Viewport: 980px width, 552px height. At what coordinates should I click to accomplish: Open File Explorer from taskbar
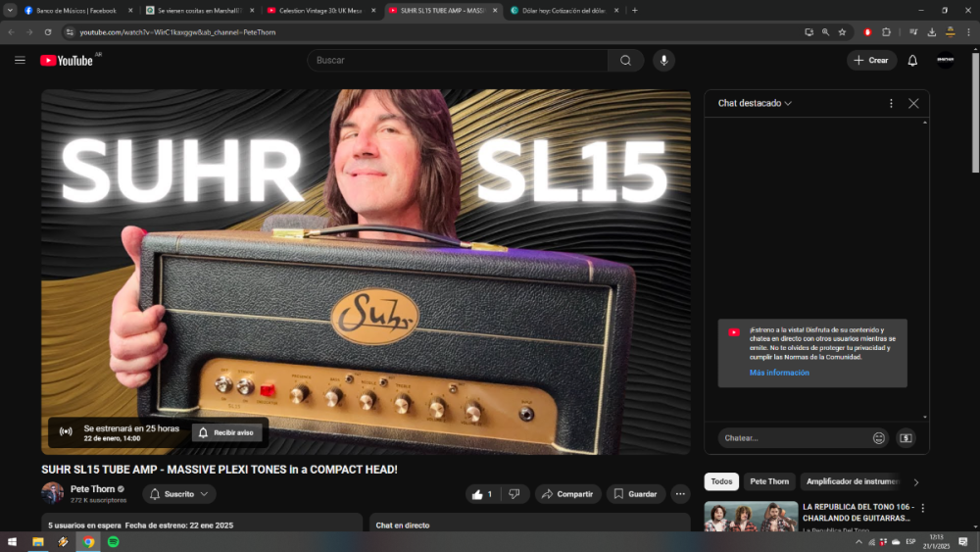pos(38,542)
